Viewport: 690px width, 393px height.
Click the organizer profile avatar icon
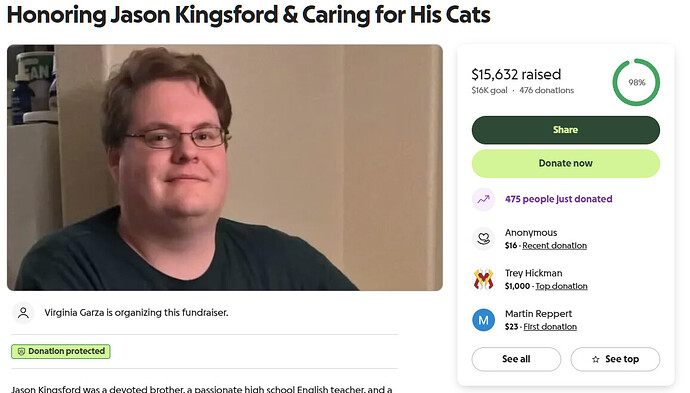(x=23, y=313)
